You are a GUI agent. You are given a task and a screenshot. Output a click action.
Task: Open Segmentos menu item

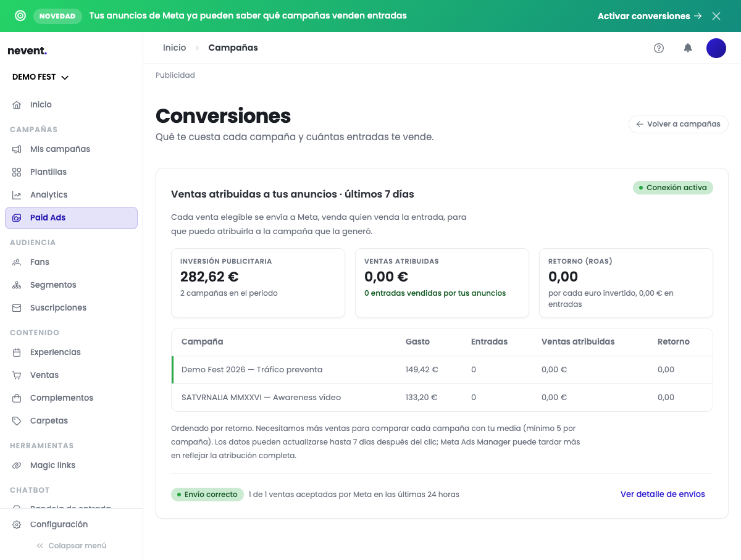pyautogui.click(x=71, y=285)
